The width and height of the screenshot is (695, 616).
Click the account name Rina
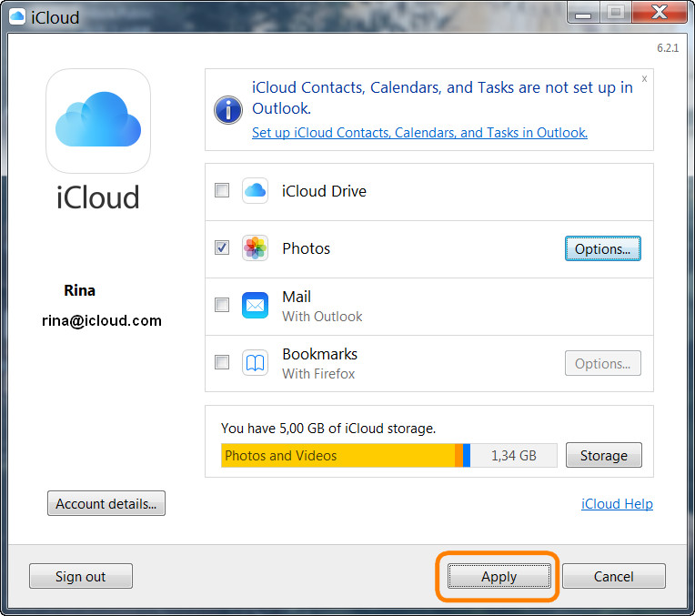[x=80, y=290]
